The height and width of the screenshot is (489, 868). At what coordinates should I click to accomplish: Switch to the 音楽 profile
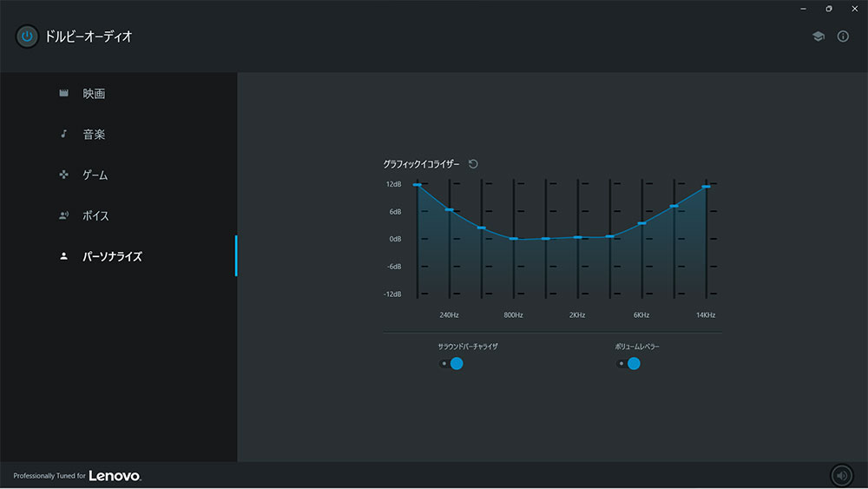coord(94,135)
